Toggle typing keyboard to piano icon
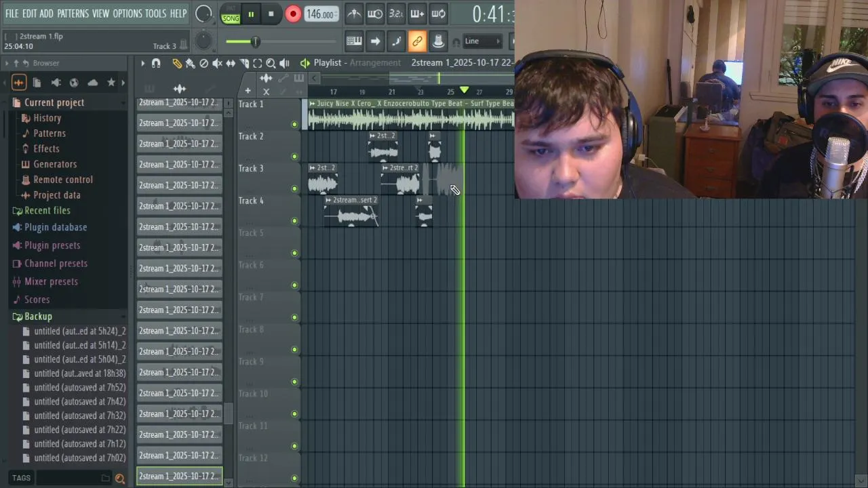 (354, 41)
